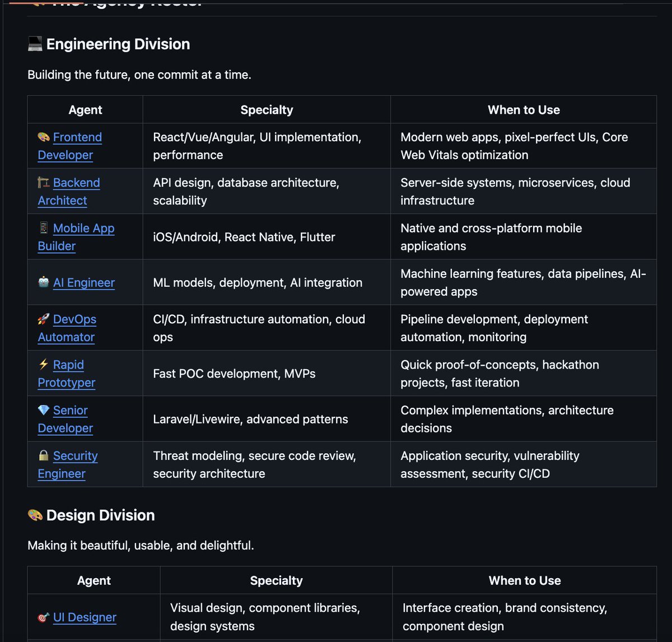Click the Specialty header in Engineering table

coord(267,110)
